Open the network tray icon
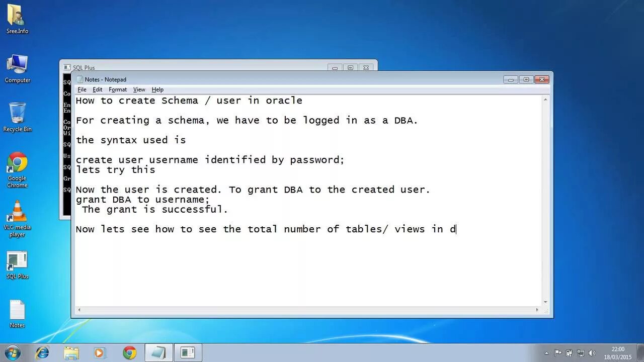The image size is (644, 362). (581, 353)
